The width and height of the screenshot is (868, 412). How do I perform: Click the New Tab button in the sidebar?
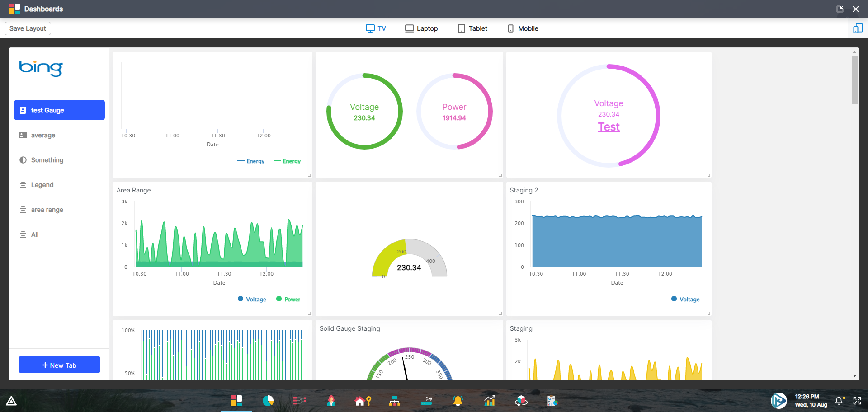click(59, 365)
